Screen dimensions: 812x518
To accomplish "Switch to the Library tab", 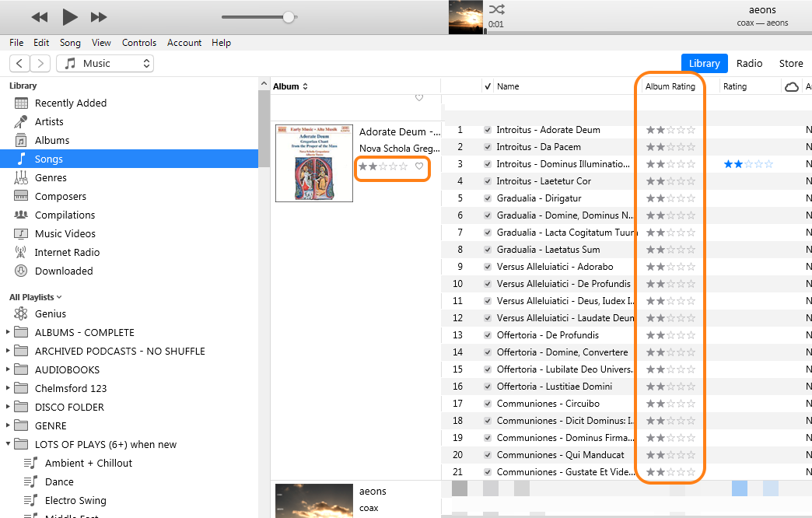I will click(705, 63).
